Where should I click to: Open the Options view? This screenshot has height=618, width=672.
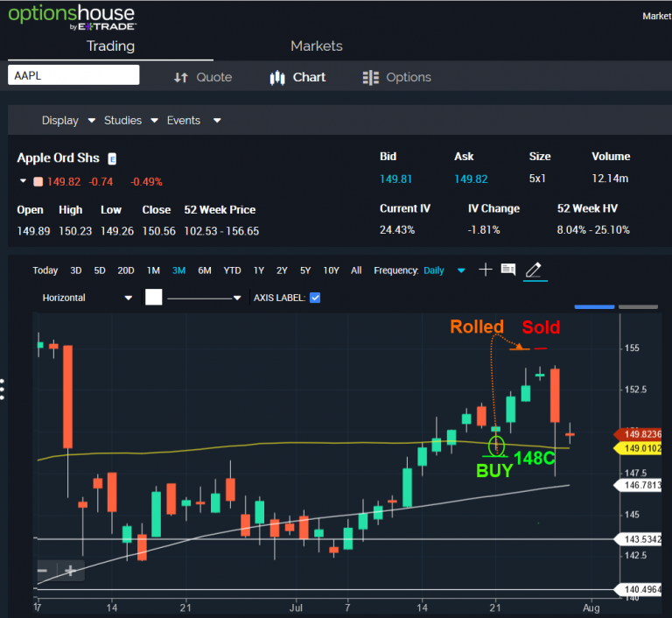pyautogui.click(x=409, y=77)
